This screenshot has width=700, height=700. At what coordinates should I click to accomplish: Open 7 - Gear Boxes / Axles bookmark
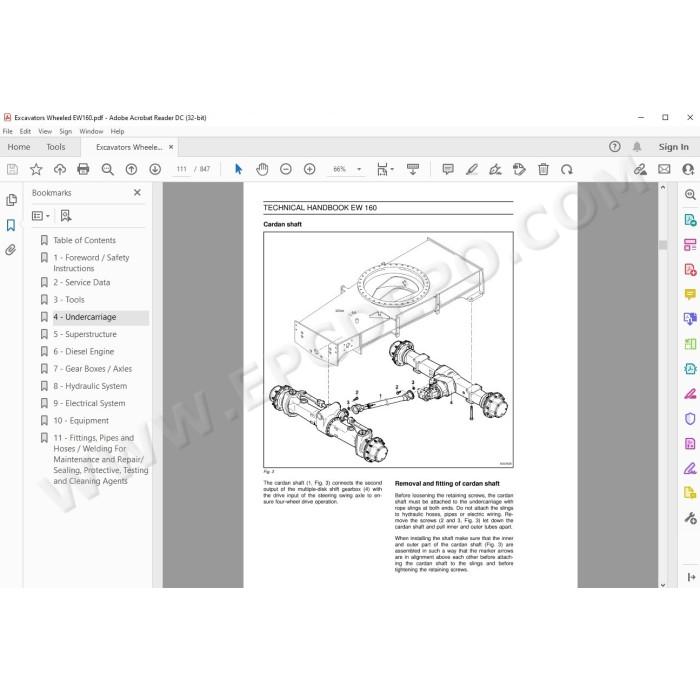click(x=93, y=369)
